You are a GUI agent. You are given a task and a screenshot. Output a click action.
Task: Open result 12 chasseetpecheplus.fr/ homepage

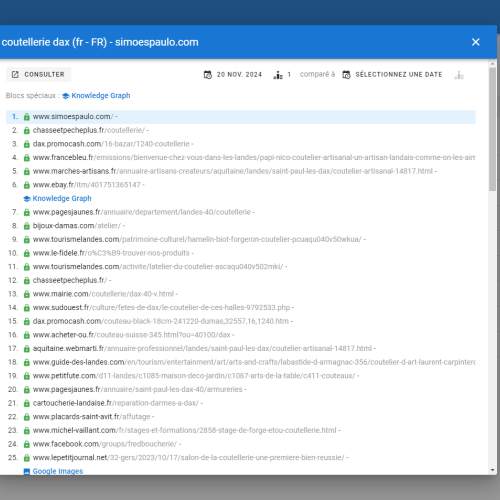coord(70,280)
